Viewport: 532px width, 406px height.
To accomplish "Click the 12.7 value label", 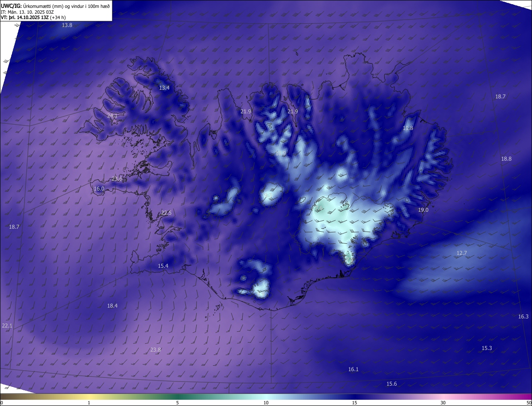I will pos(462,253).
